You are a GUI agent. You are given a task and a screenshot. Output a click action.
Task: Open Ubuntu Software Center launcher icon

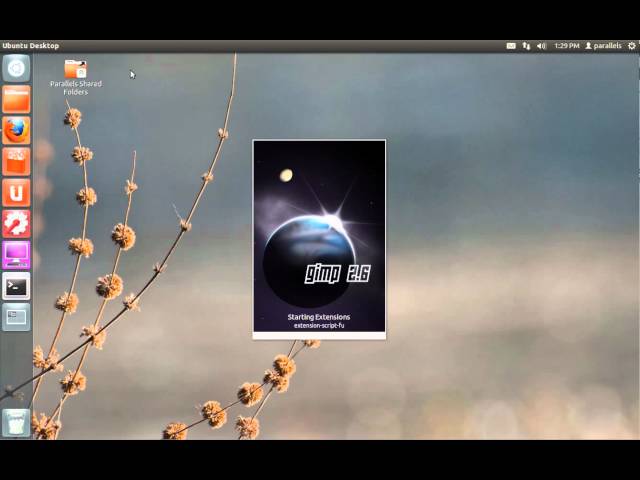[16, 162]
